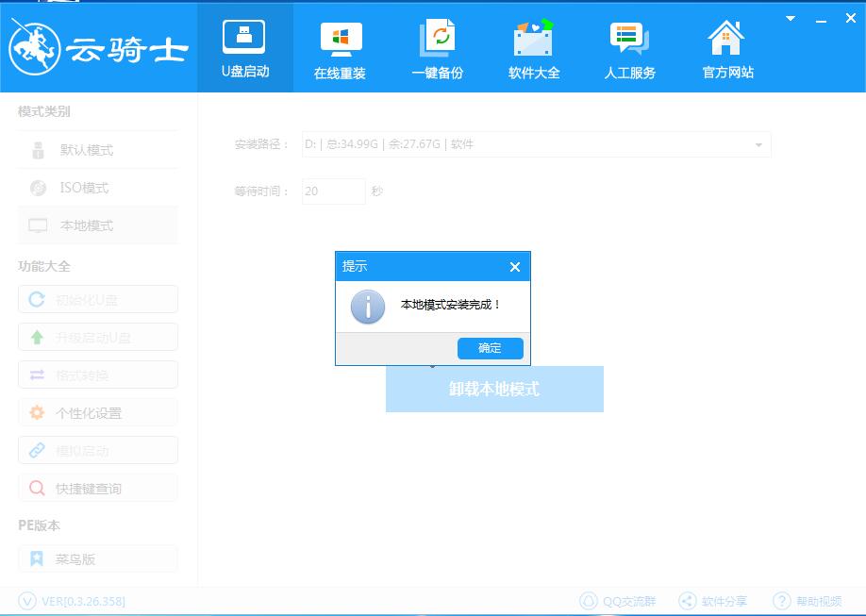Viewport: 866px width, 616px height.
Task: Click the green up arrow icon
Action: 37,337
